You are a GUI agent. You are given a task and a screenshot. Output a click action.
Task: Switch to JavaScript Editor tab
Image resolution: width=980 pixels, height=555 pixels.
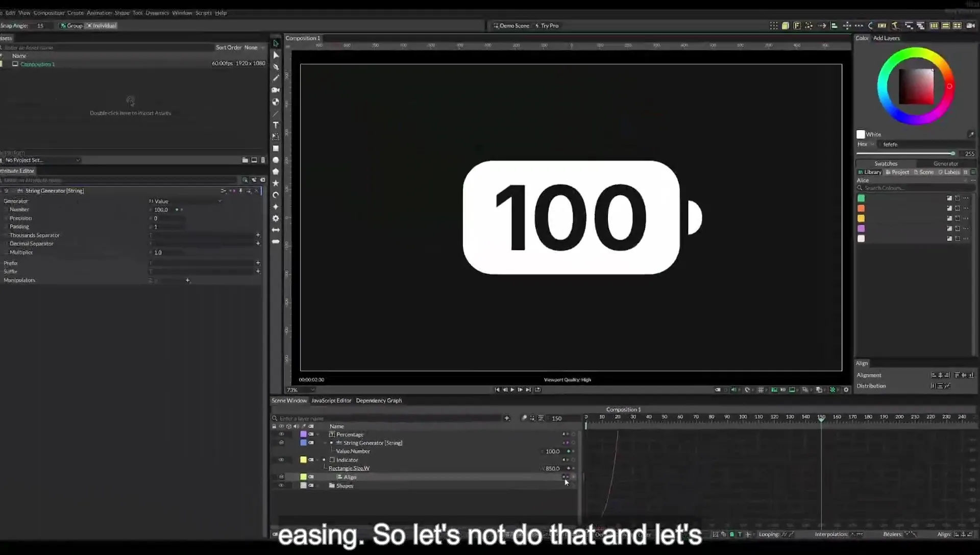(331, 400)
